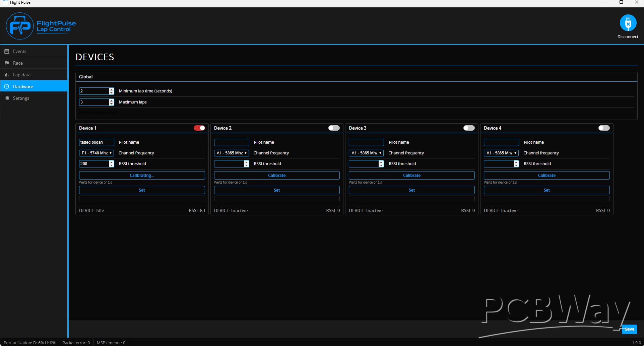Disable the Device 1 toggle
The width and height of the screenshot is (644, 346).
pos(199,128)
